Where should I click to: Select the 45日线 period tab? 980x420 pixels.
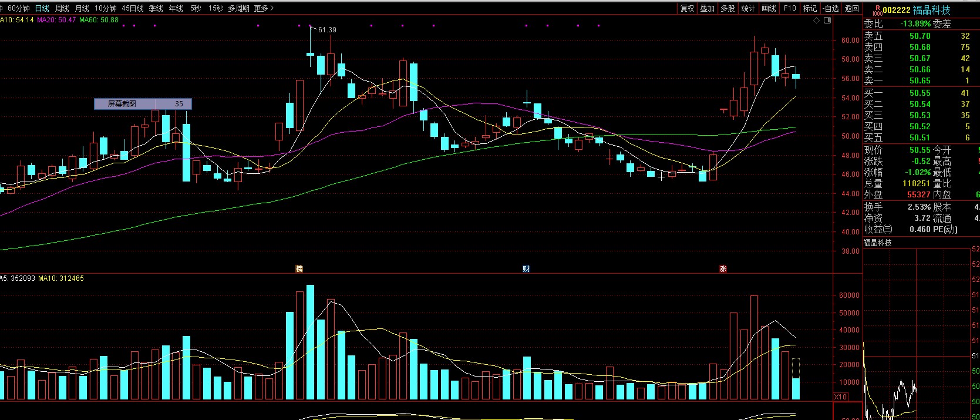[x=133, y=8]
